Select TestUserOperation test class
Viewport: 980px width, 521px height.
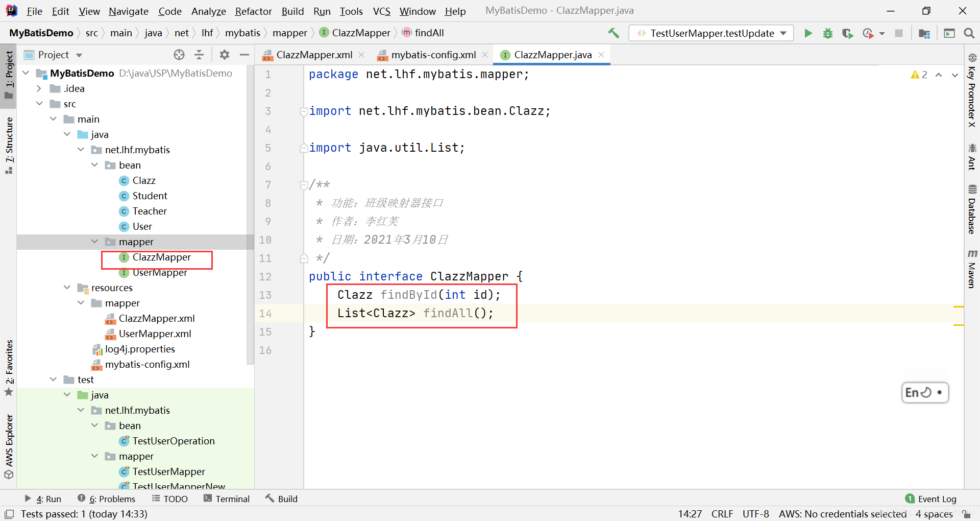[x=174, y=441]
